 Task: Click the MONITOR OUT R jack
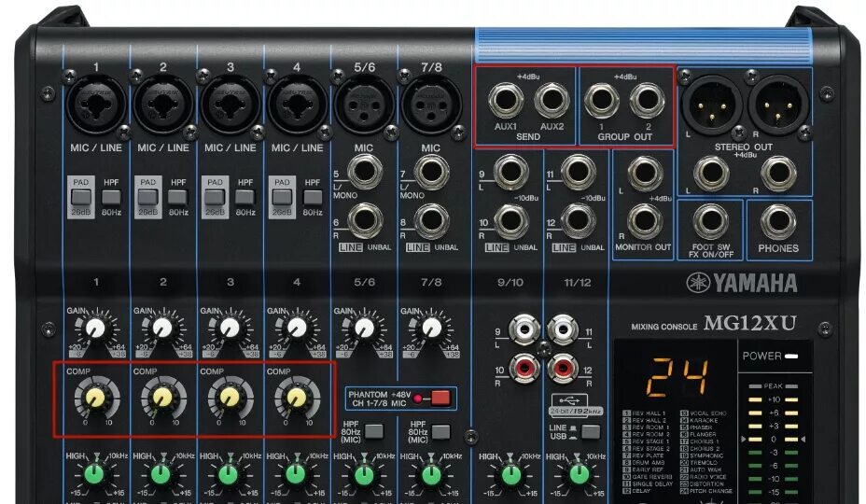645,221
